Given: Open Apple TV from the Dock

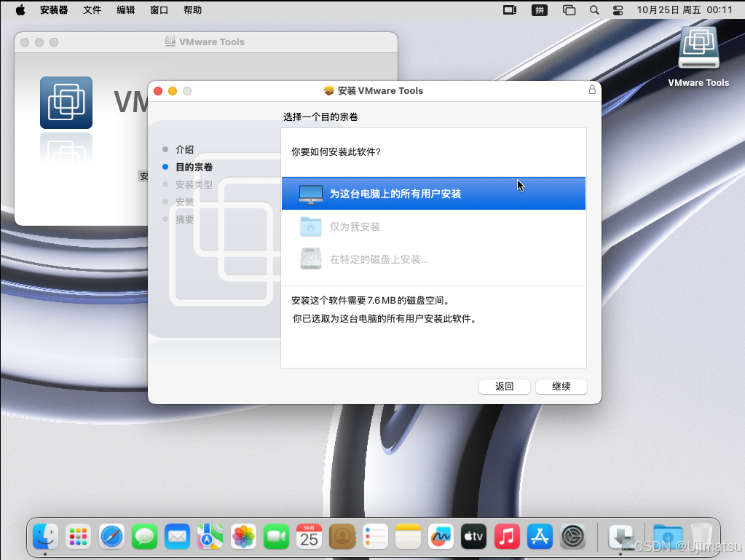Looking at the screenshot, I should point(473,537).
